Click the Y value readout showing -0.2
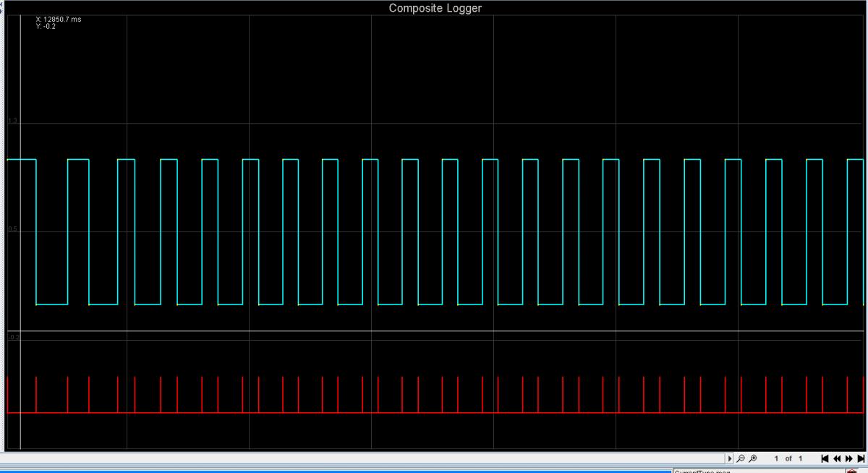 (46, 26)
